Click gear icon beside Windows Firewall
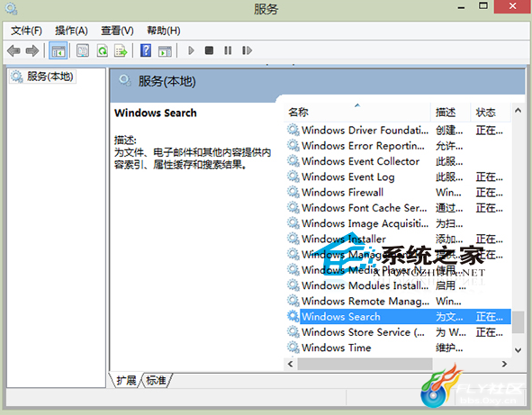532x415 pixels. (293, 192)
